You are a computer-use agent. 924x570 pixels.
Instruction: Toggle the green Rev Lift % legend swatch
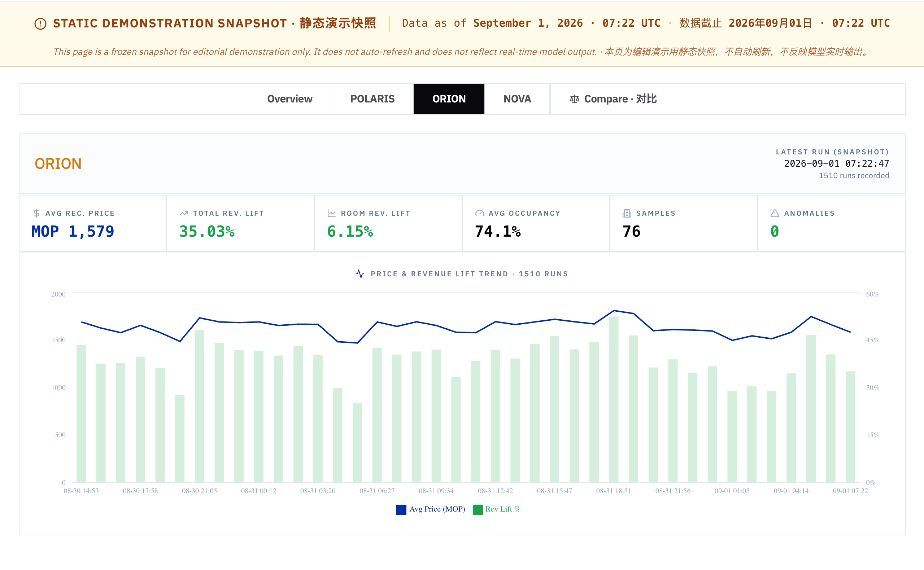(478, 510)
